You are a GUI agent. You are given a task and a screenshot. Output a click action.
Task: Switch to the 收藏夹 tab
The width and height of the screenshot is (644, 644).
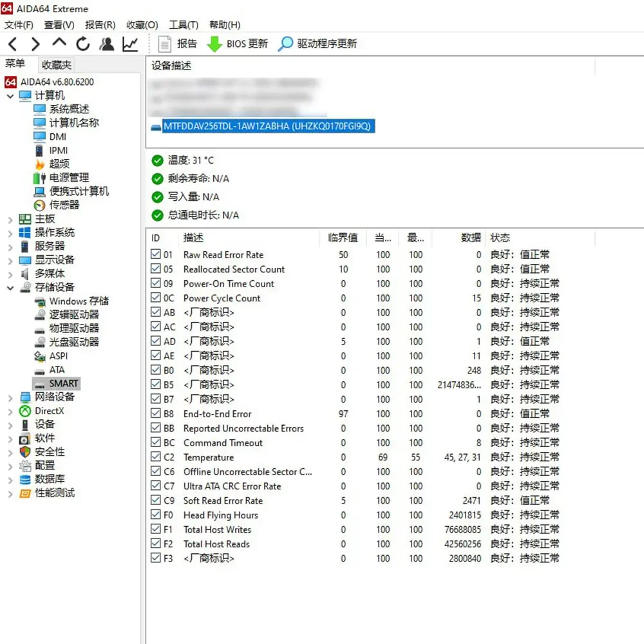coord(56,64)
